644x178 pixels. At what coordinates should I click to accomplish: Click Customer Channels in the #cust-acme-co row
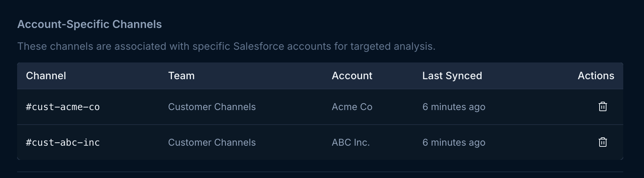point(212,107)
